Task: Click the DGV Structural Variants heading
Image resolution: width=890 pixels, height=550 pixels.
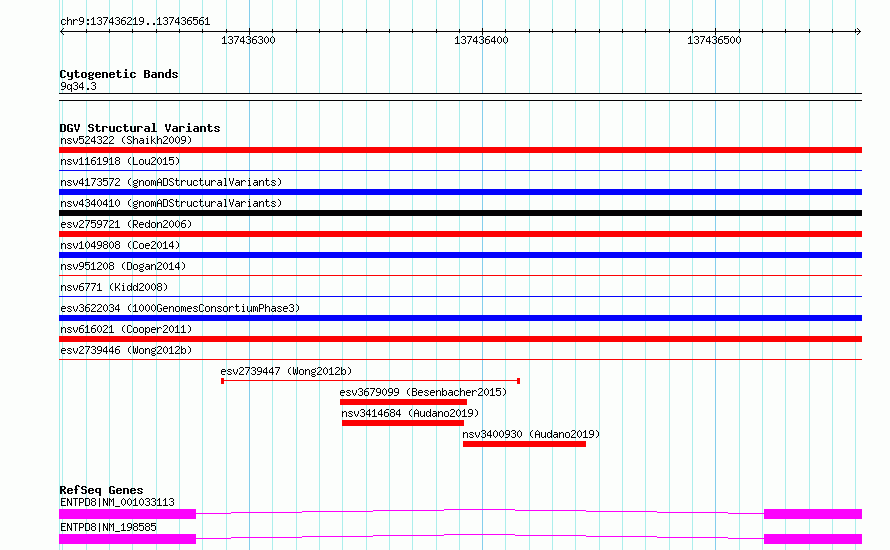Action: (140, 128)
